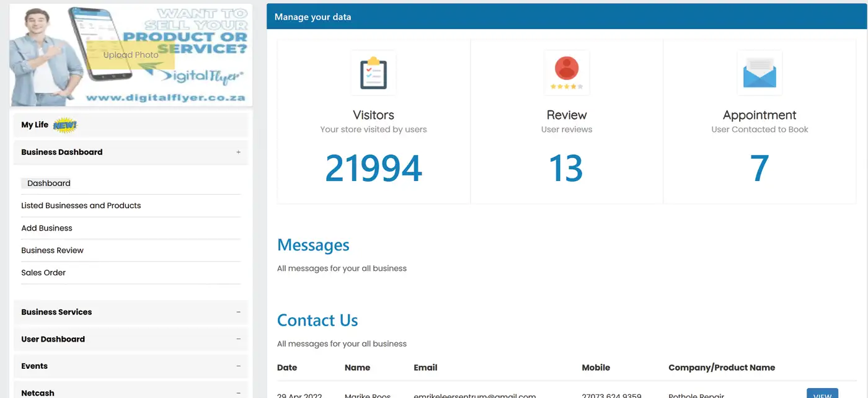Expand the Events section
Image resolution: width=868 pixels, height=398 pixels.
(238, 366)
